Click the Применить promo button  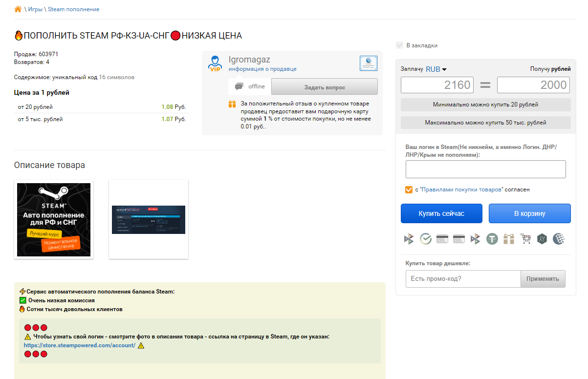pyautogui.click(x=543, y=279)
